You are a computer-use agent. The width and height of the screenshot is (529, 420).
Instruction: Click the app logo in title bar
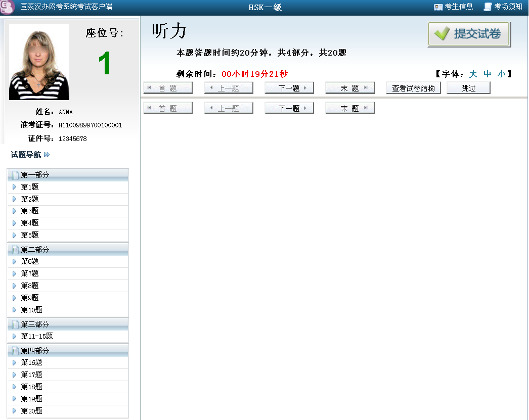tap(8, 7)
